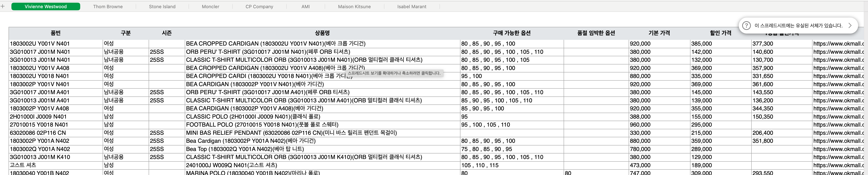Open the Maison Kitsune sheet tab
The image size is (868, 175).
(x=354, y=6)
